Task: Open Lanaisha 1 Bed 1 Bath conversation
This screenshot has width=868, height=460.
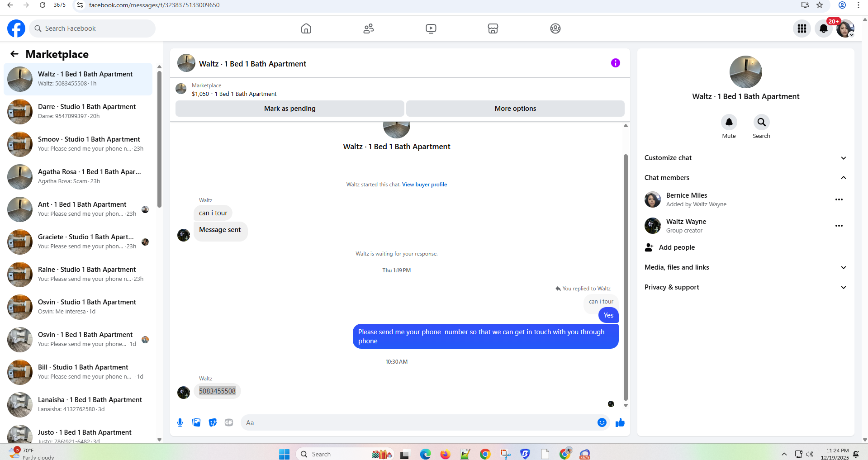Action: (78, 405)
